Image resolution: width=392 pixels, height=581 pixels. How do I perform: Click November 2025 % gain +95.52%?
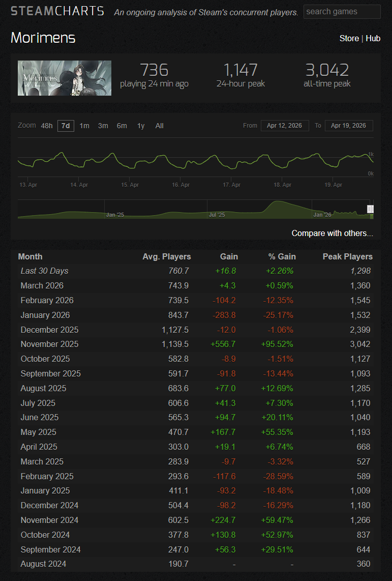coord(277,344)
